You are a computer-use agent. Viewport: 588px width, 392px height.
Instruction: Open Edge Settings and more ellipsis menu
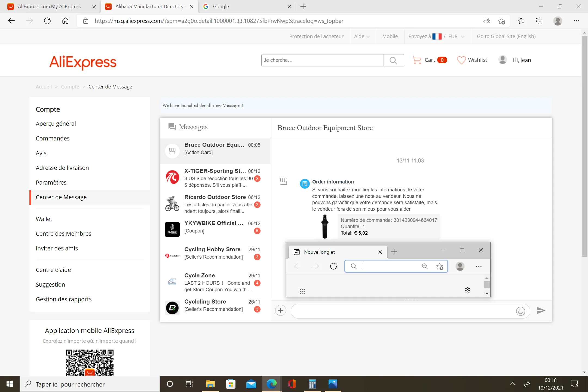(x=576, y=21)
